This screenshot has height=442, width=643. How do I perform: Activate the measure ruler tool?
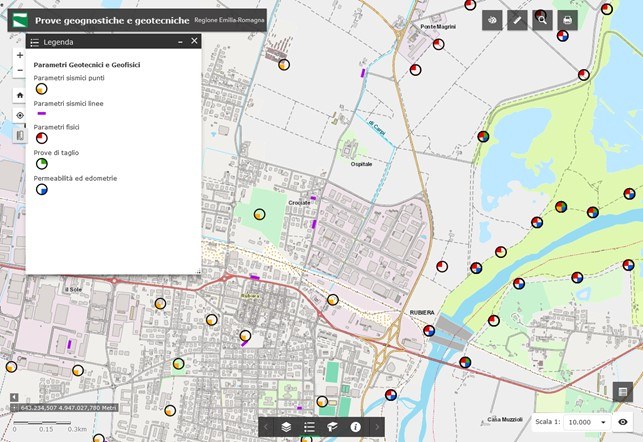(517, 20)
